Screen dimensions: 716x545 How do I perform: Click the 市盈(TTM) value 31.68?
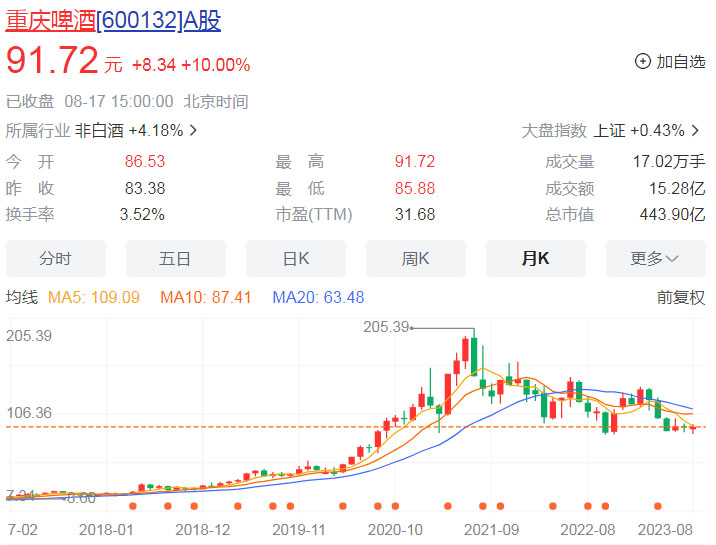[415, 215]
